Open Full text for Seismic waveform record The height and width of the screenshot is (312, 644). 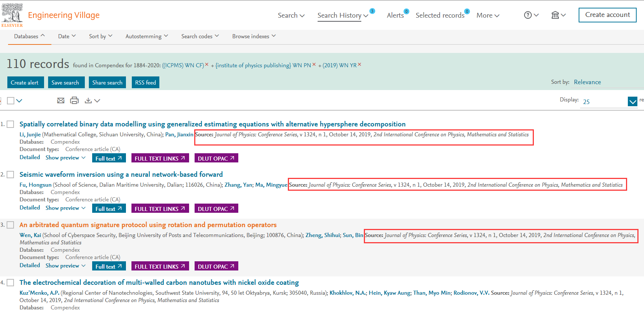pyautogui.click(x=109, y=208)
